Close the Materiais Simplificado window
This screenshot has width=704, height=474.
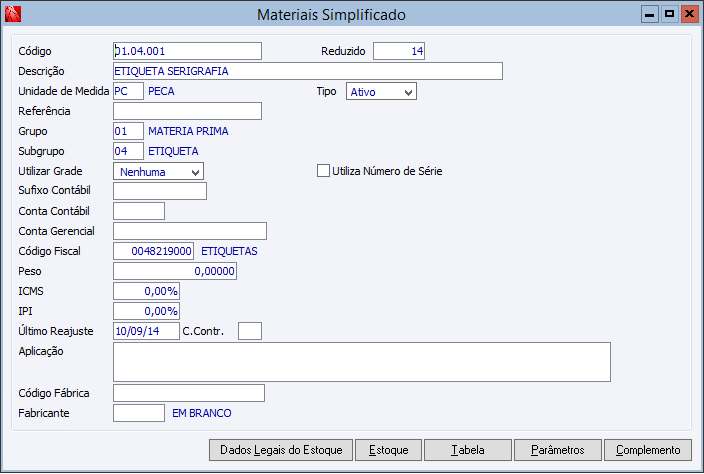pyautogui.click(x=689, y=14)
